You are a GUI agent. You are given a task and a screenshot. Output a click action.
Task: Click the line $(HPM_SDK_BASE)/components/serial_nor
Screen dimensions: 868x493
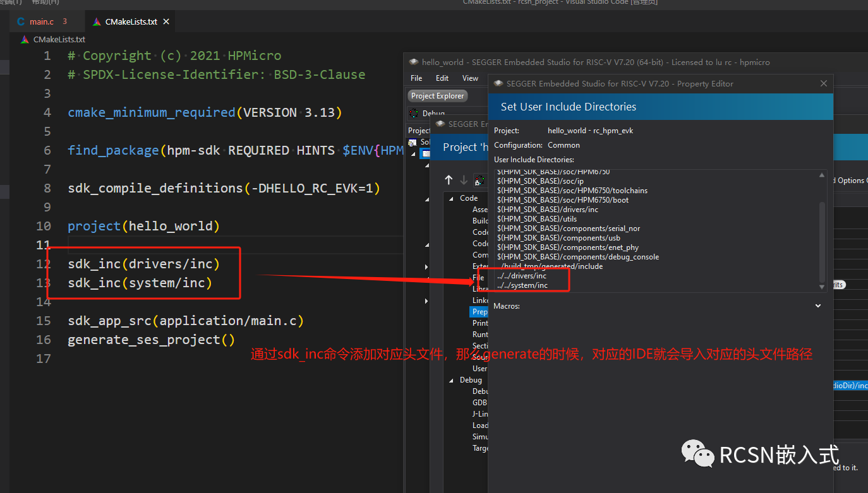(569, 229)
